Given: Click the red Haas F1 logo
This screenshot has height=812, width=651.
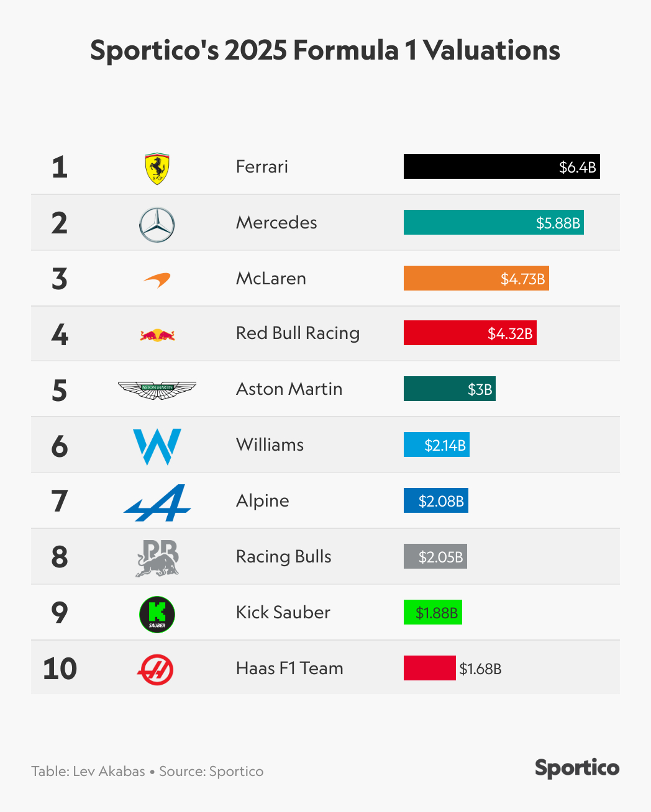Looking at the screenshot, I should pyautogui.click(x=155, y=670).
